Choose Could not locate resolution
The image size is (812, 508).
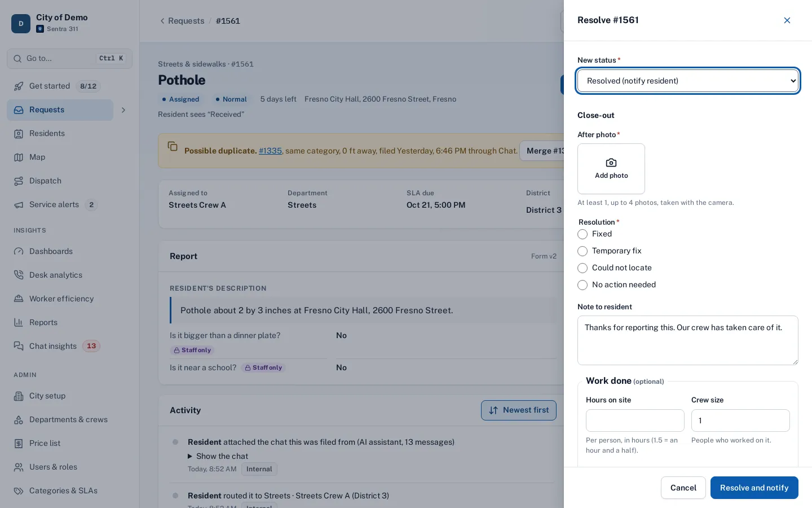(582, 268)
